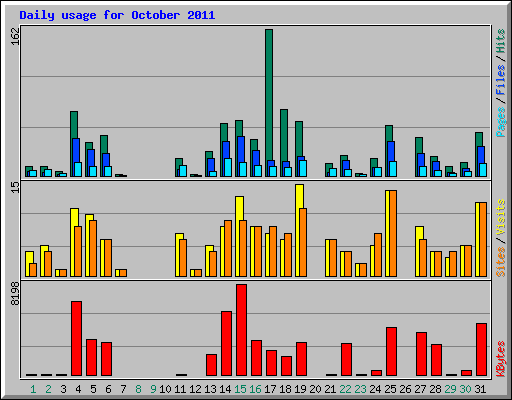Click the red KBytes bar for day 31

pos(482,350)
